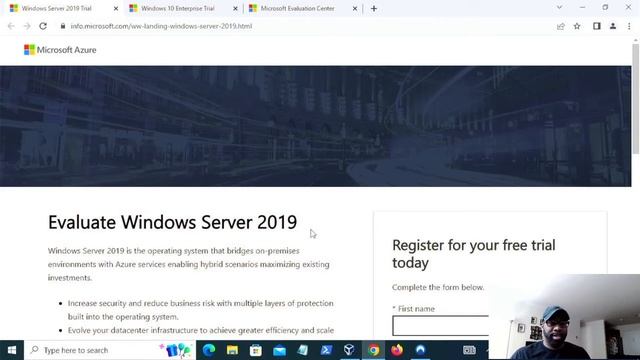View site information via the lock icon
640x360 pixels.
(62, 26)
